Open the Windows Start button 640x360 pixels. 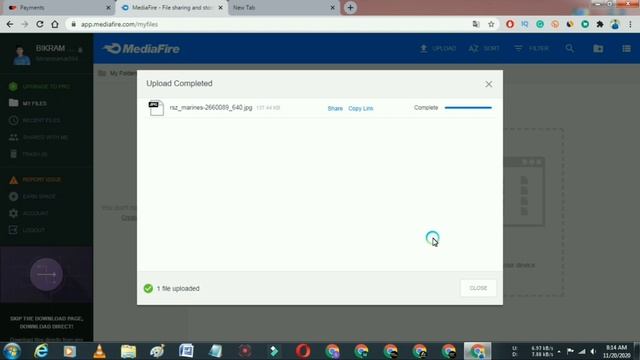[x=12, y=351]
